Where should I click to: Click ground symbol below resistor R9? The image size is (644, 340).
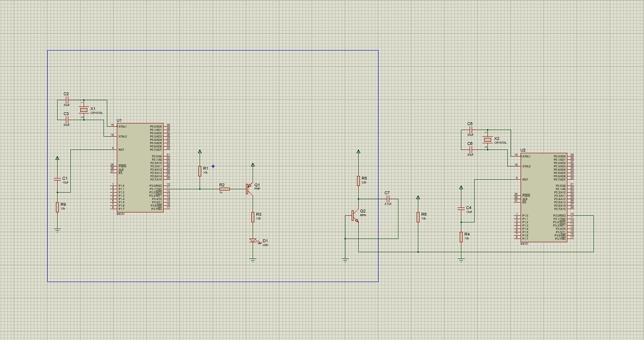(57, 230)
